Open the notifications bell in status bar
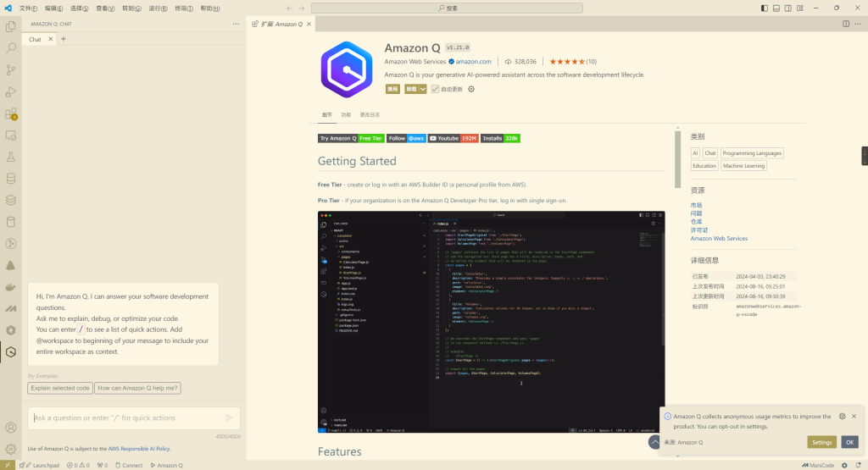 pyautogui.click(x=858, y=465)
